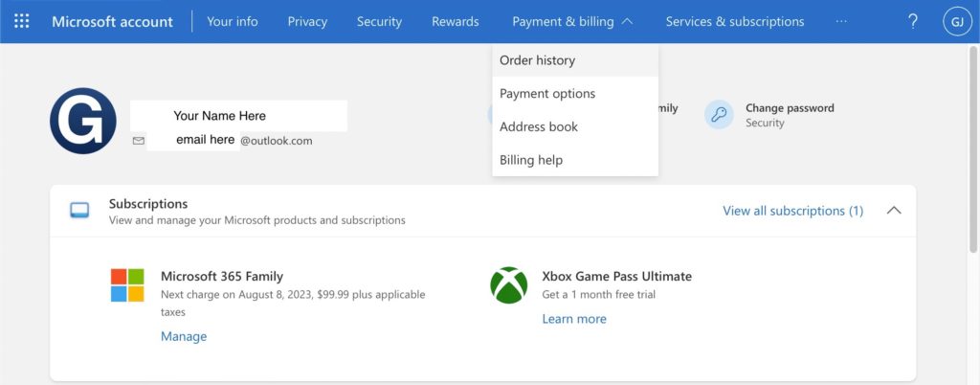The image size is (980, 385).
Task: Click the help question mark icon
Action: click(x=912, y=21)
